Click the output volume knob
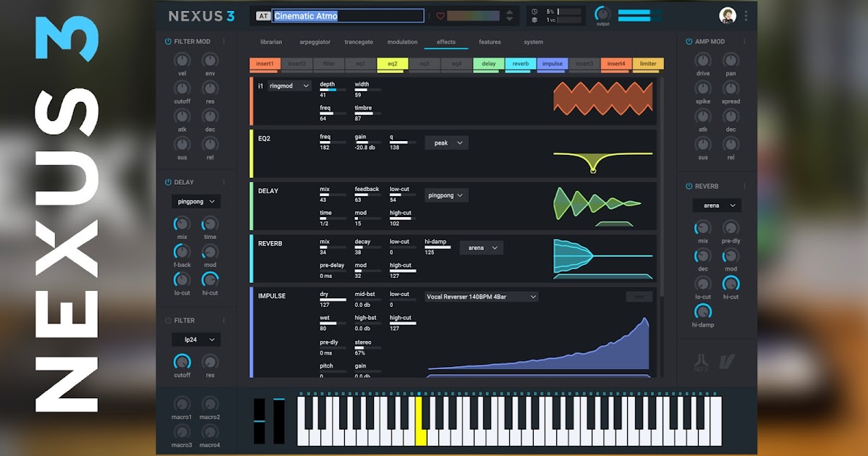The width and height of the screenshot is (868, 456). coord(603,14)
